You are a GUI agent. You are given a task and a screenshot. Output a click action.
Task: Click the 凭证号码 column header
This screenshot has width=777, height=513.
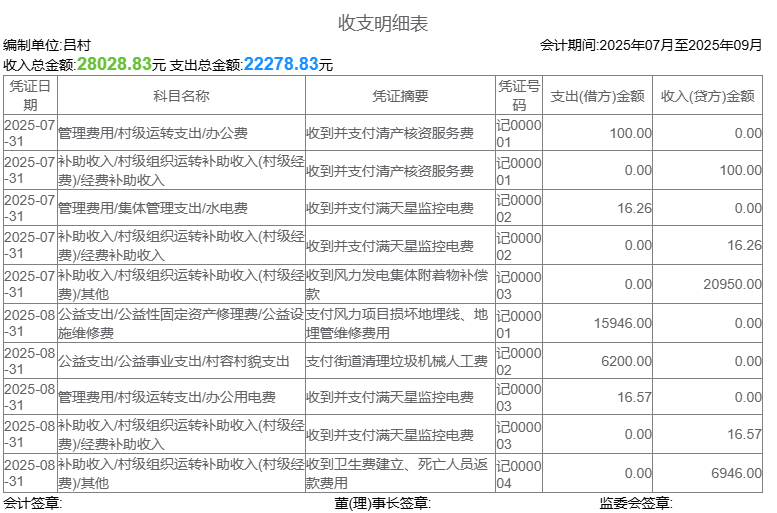pyautogui.click(x=519, y=95)
